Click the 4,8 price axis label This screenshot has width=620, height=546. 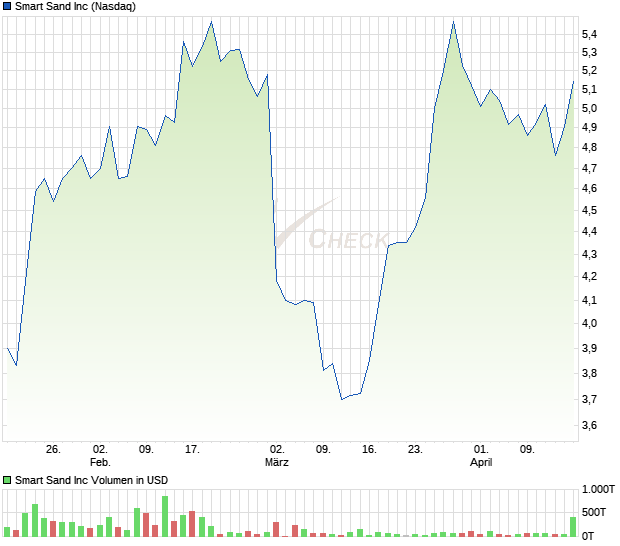(589, 147)
